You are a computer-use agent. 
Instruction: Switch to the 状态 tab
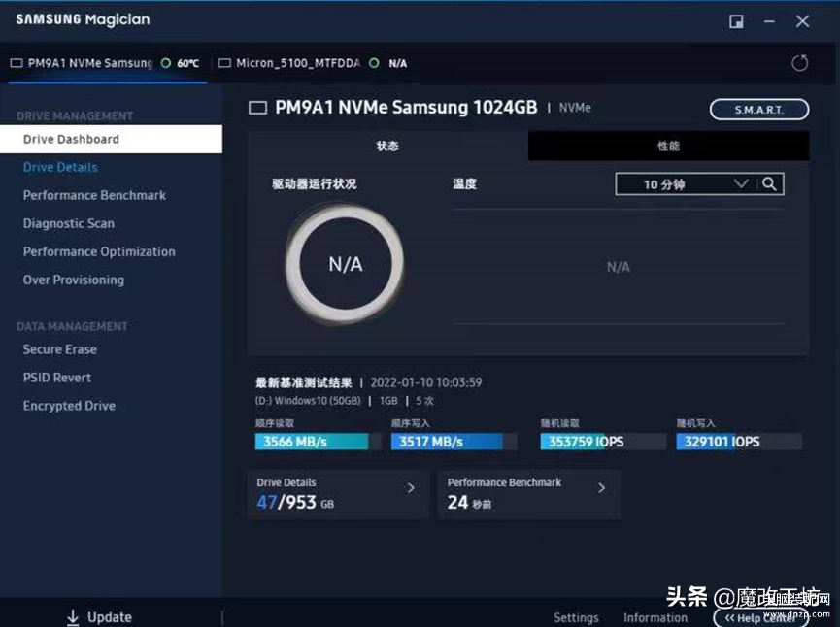[x=387, y=146]
